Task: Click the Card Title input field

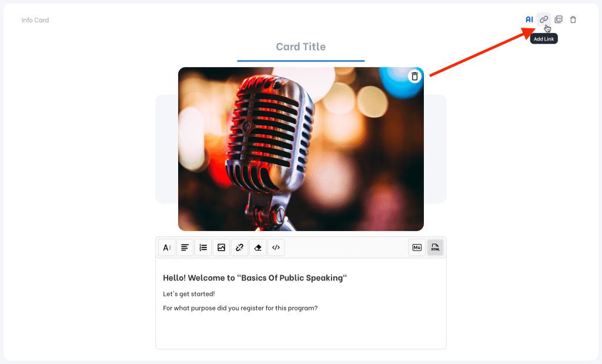Action: [301, 47]
